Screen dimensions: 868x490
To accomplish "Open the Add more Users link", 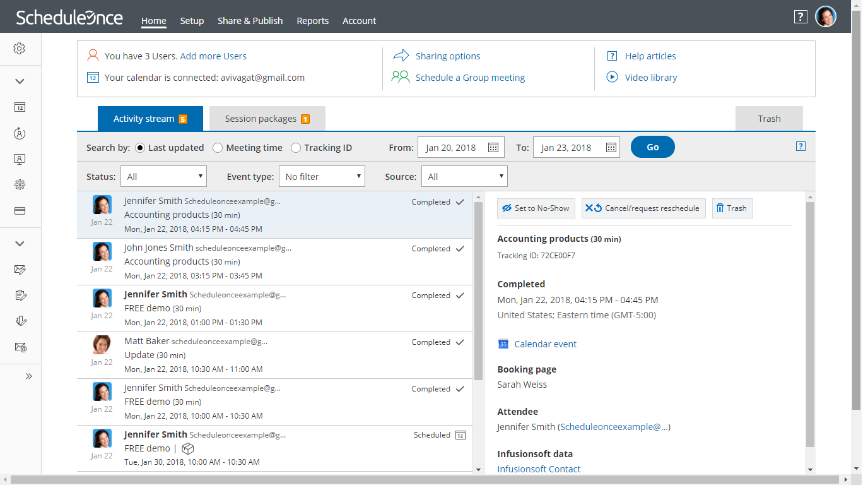I will click(x=213, y=56).
